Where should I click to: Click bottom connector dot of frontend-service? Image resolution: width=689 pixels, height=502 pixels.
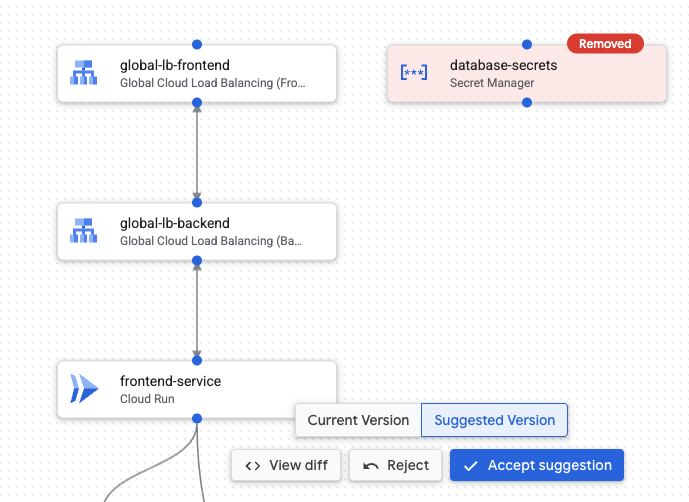pyautogui.click(x=197, y=418)
